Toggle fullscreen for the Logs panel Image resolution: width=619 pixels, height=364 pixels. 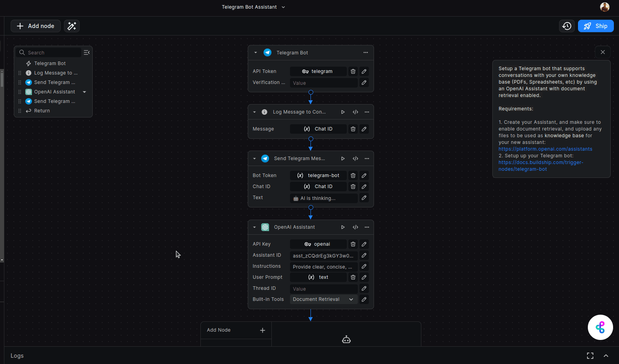click(x=590, y=356)
